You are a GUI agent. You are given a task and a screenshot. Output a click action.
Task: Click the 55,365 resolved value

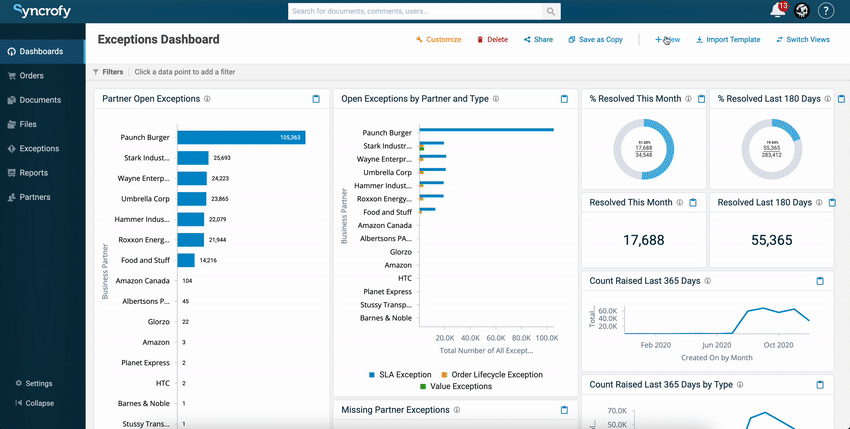[x=771, y=240]
